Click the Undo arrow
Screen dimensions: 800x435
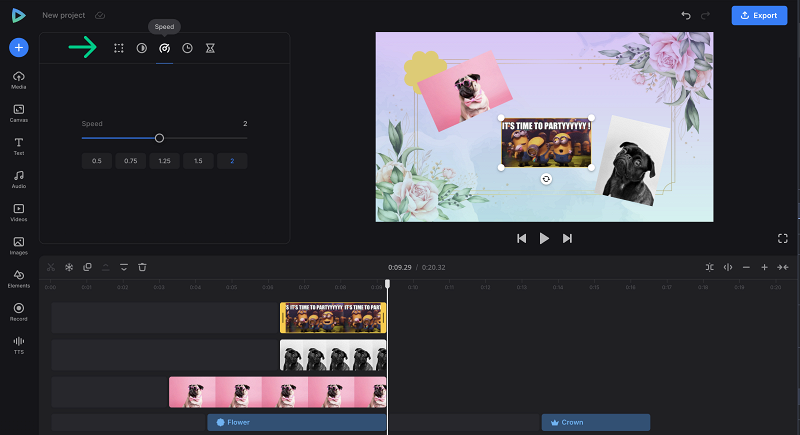point(686,15)
